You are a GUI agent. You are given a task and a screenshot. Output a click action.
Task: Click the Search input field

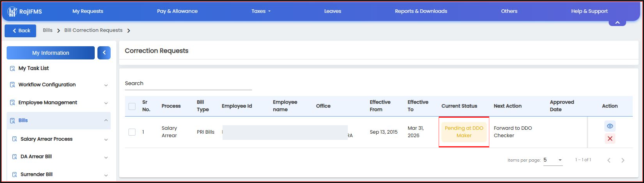click(188, 84)
